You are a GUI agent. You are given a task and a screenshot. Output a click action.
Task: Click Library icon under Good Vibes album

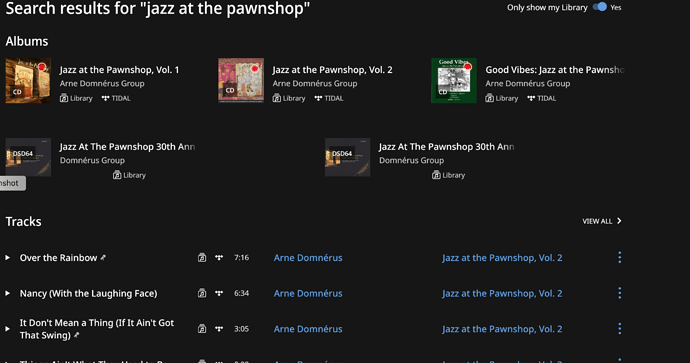point(489,99)
